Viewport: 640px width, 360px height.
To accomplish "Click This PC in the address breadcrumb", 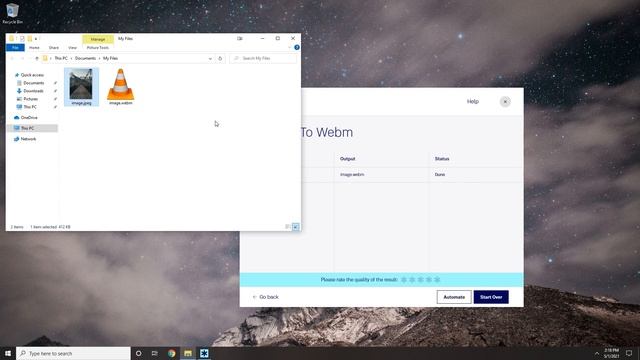I will (61, 58).
